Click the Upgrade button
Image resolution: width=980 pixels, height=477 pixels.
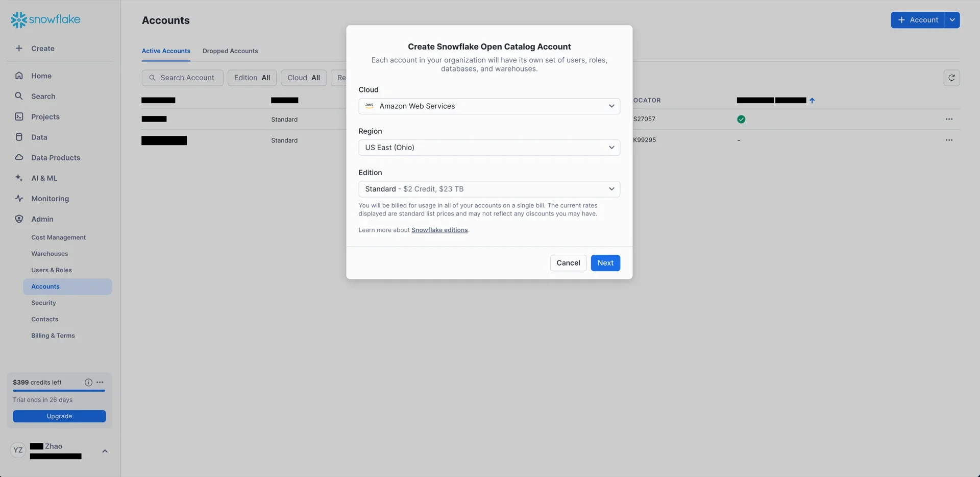click(x=59, y=416)
